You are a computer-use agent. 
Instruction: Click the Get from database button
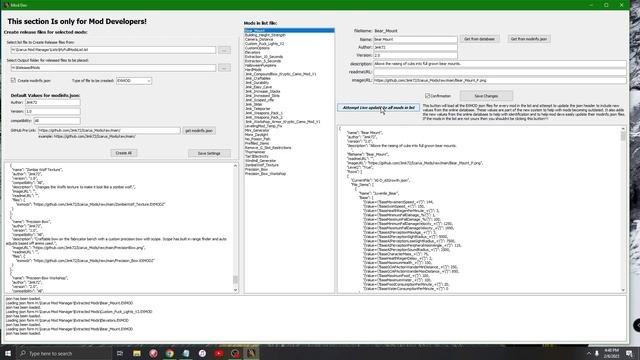480,39
